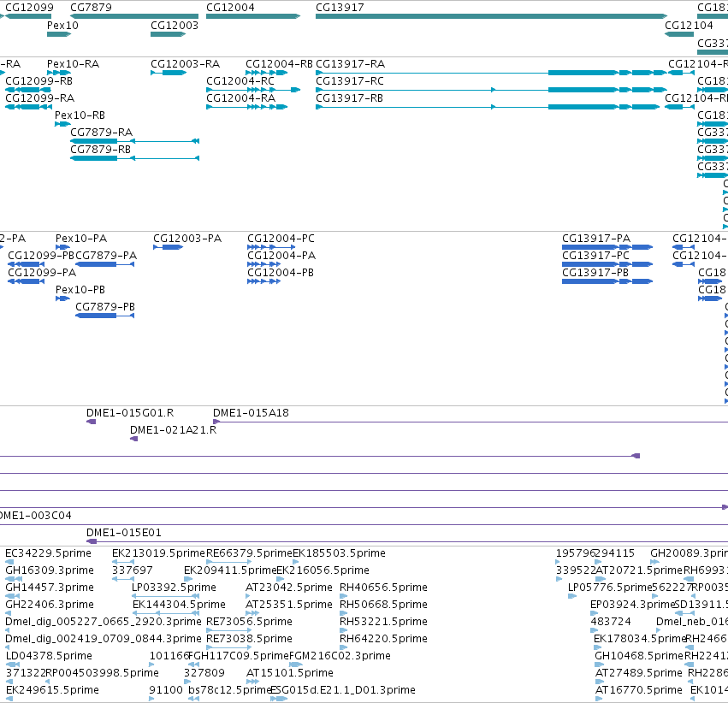Open EST AT27489.5prime label
The width and height of the screenshot is (728, 703).
click(639, 673)
